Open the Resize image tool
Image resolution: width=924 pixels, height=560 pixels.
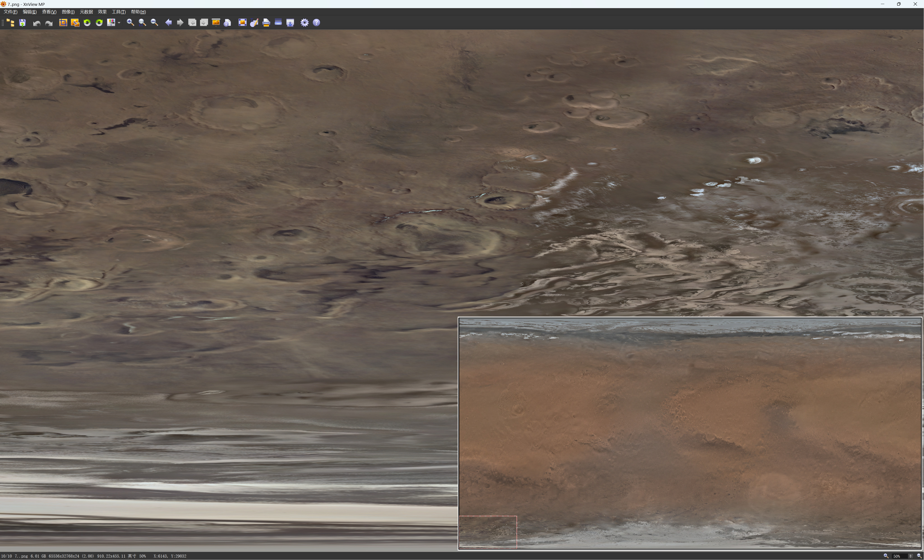(75, 23)
